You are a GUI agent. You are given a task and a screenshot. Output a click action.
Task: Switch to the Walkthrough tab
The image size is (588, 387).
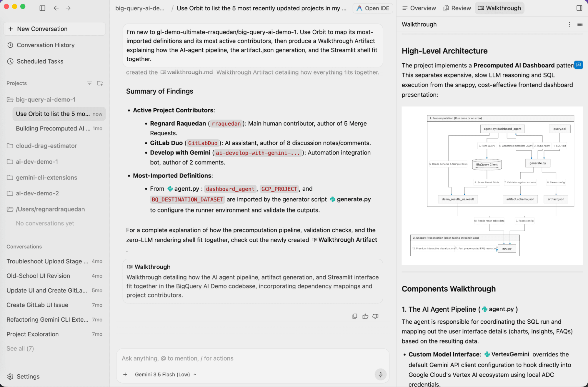click(x=499, y=8)
